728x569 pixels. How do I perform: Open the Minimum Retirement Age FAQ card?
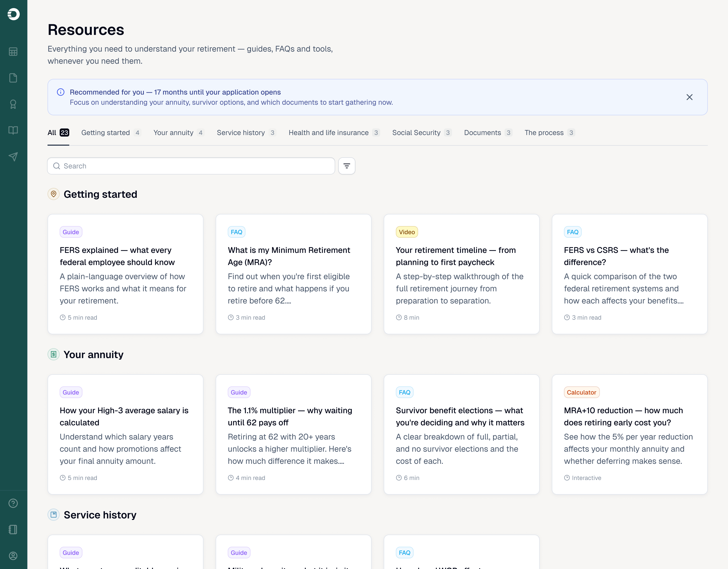click(x=293, y=274)
